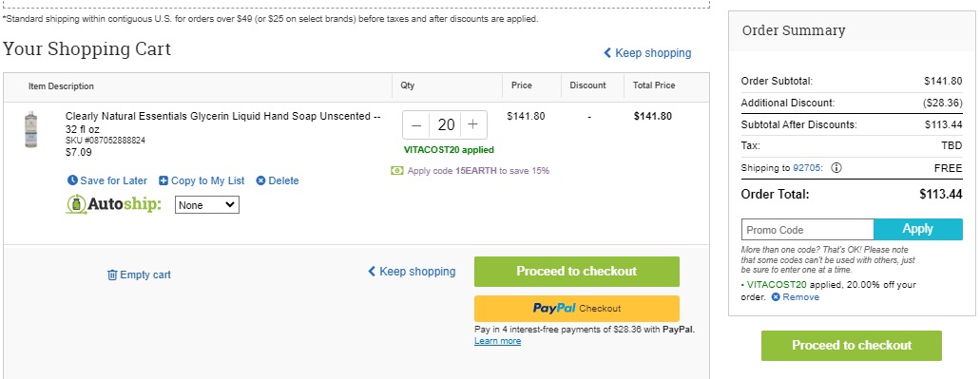Click Keep shopping link near cart title
Viewport: 980px width, 379px height.
(647, 53)
